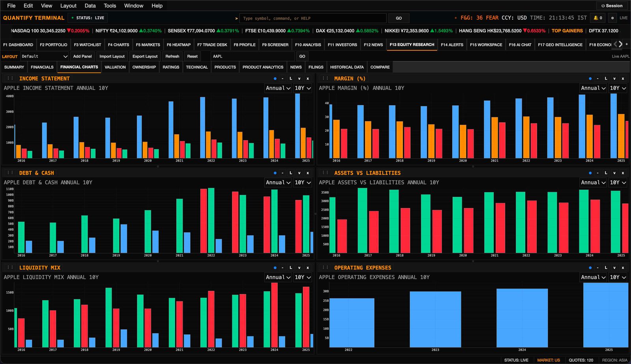631x364 pixels.
Task: Collapse Income Statement panel with v icon
Action: pyautogui.click(x=299, y=78)
